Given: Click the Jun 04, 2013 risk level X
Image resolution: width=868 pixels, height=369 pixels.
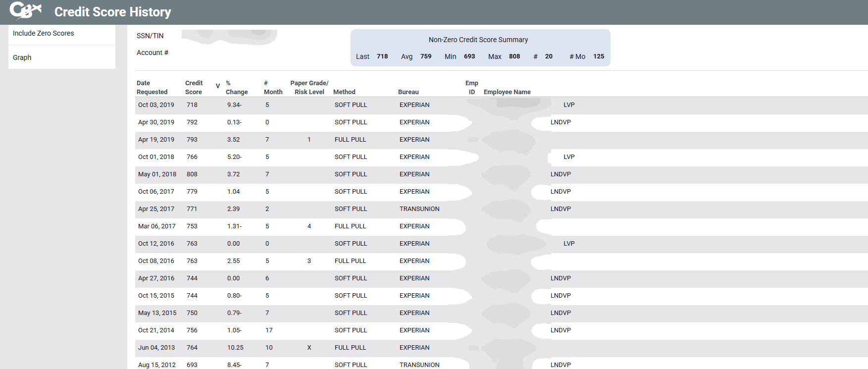Looking at the screenshot, I should (x=309, y=348).
